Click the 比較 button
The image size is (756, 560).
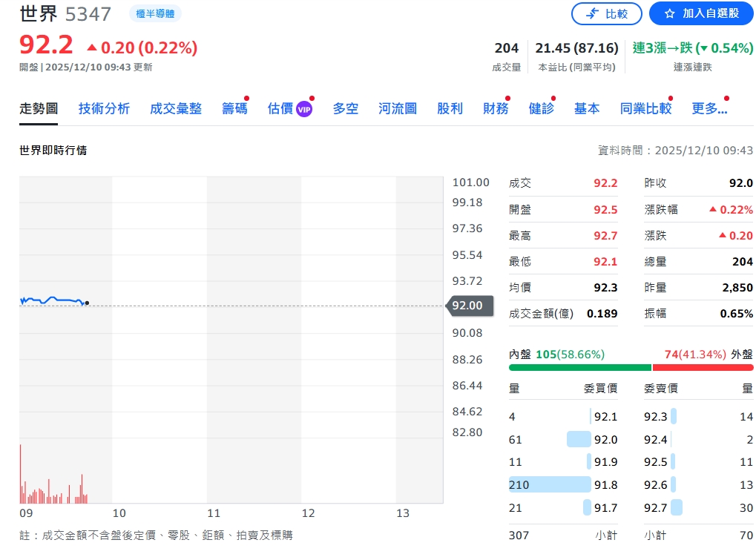[606, 13]
